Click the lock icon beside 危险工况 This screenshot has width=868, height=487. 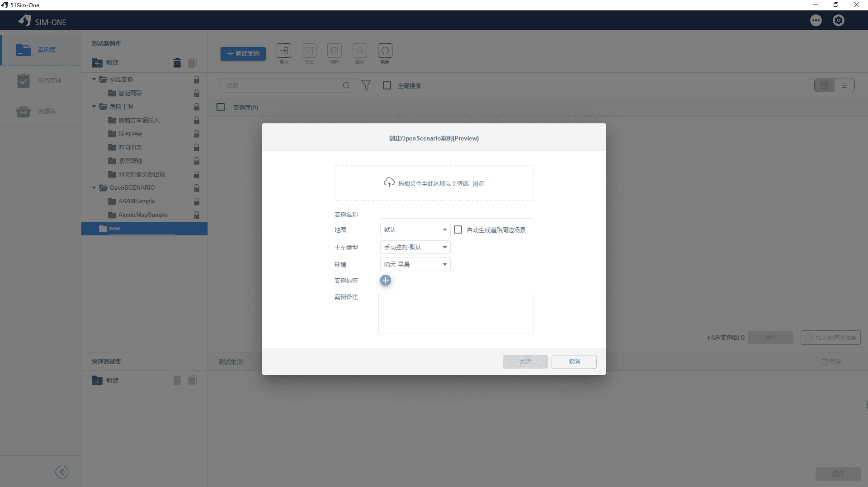(x=197, y=107)
